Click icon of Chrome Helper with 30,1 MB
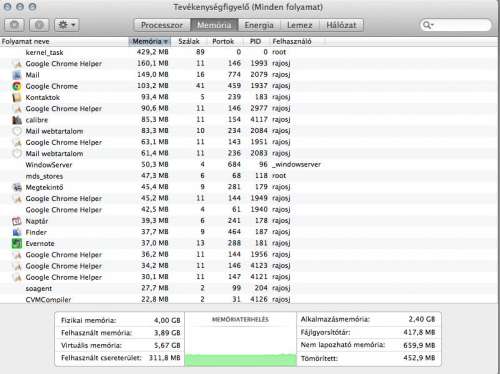The width and height of the screenshot is (500, 374). click(x=17, y=277)
